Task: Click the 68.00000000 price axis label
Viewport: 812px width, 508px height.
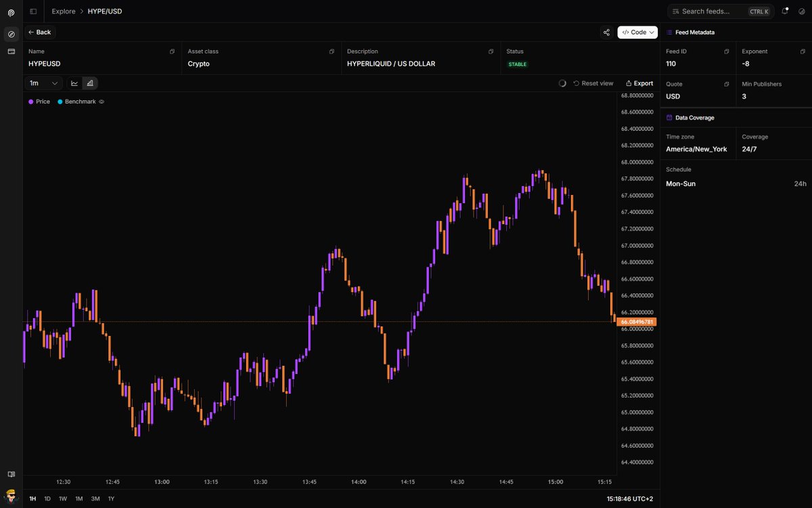Action: (x=637, y=163)
